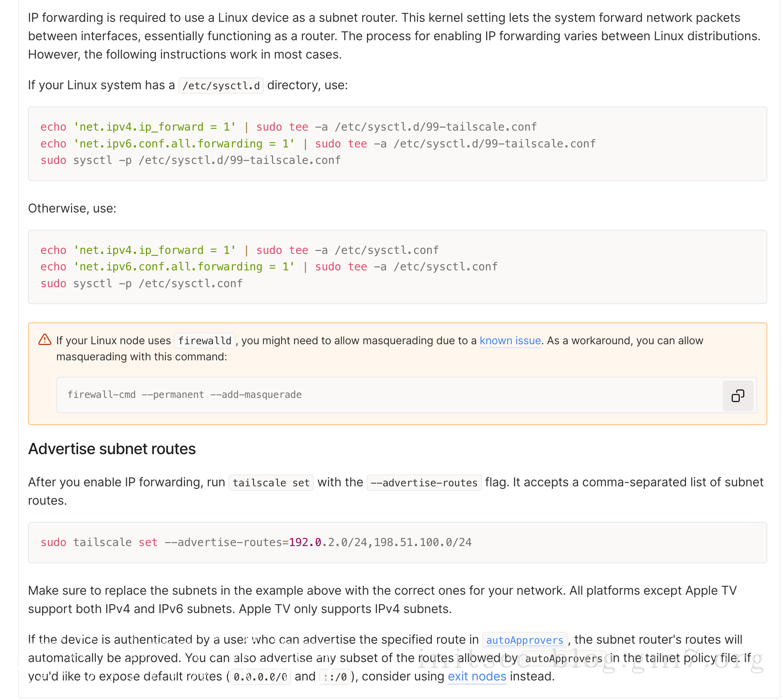Click the warning triangle icon

45,340
